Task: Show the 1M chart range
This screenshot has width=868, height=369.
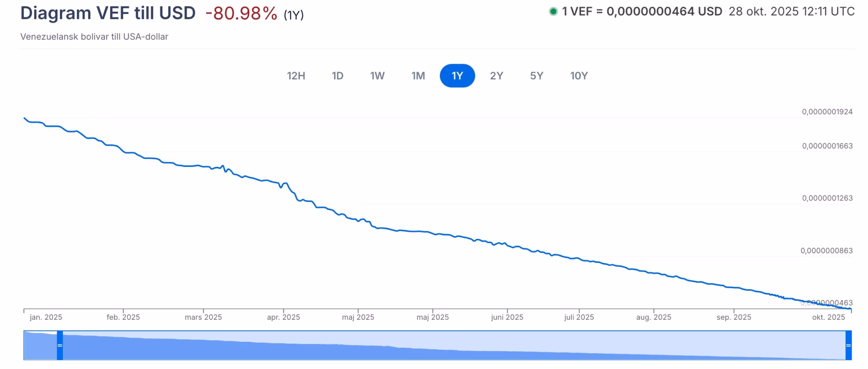Action: [418, 76]
